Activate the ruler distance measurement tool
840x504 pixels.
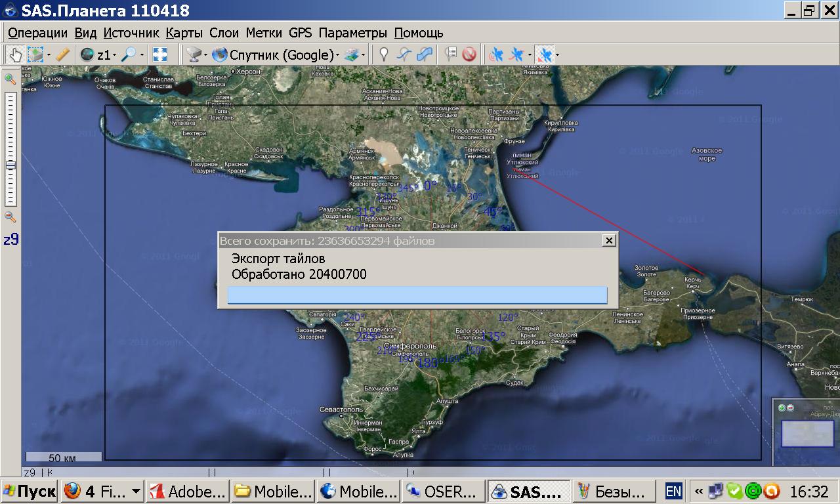point(63,55)
